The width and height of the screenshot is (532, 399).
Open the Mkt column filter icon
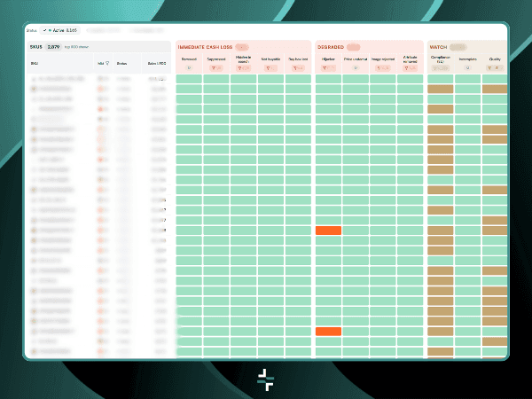107,63
